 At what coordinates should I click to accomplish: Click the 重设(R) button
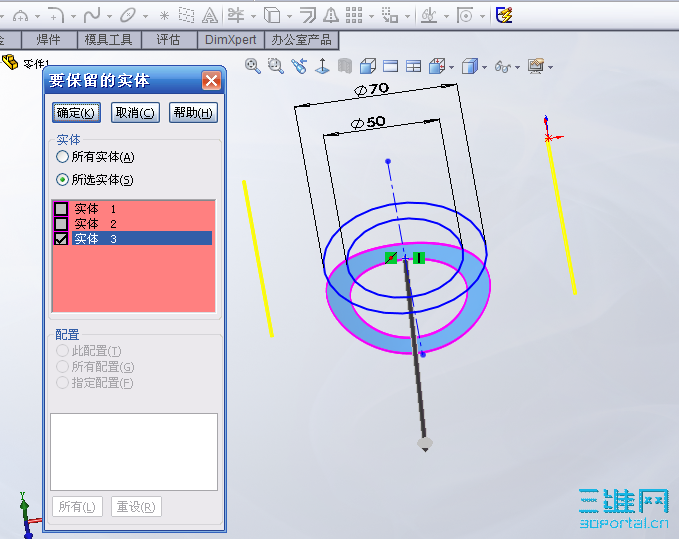click(136, 507)
